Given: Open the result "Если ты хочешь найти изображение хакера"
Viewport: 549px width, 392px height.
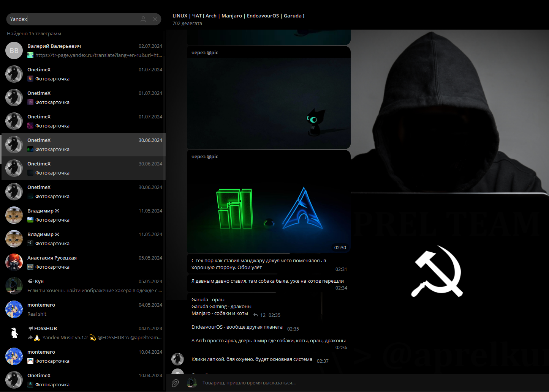Looking at the screenshot, I should (x=84, y=286).
